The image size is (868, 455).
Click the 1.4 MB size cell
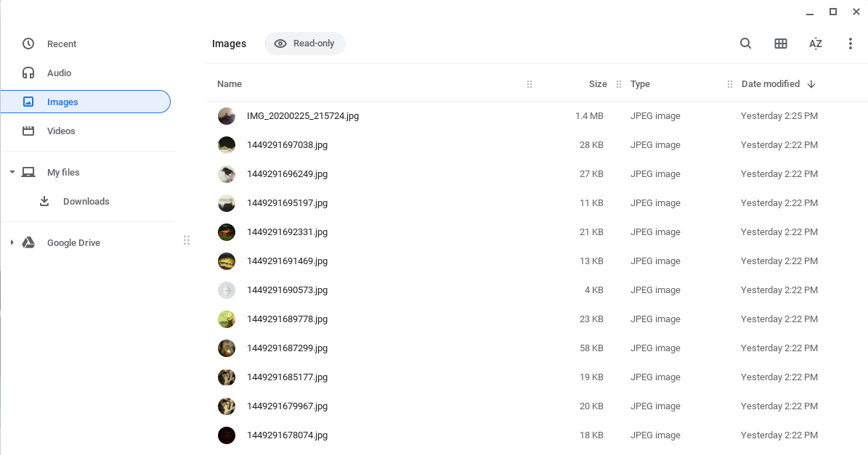[589, 116]
